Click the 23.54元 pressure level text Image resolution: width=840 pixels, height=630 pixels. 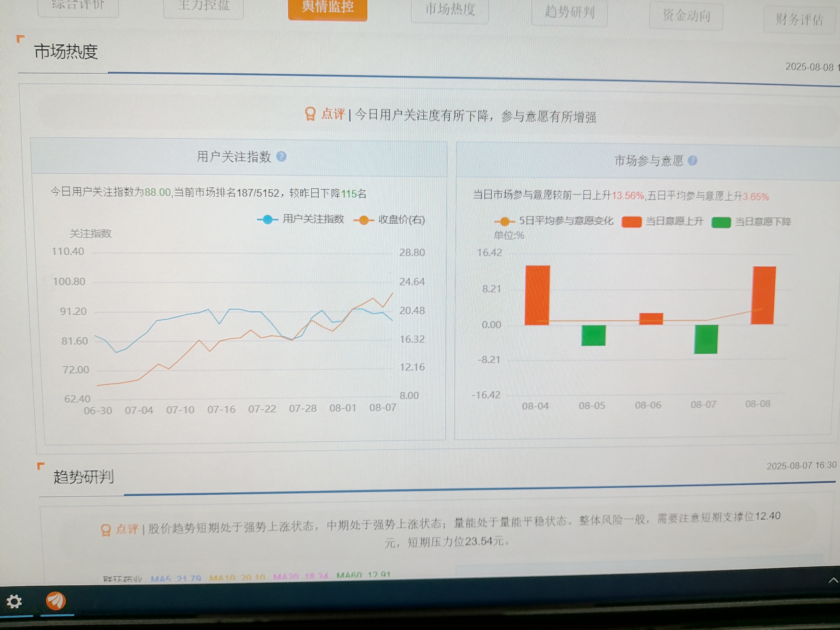pos(484,542)
